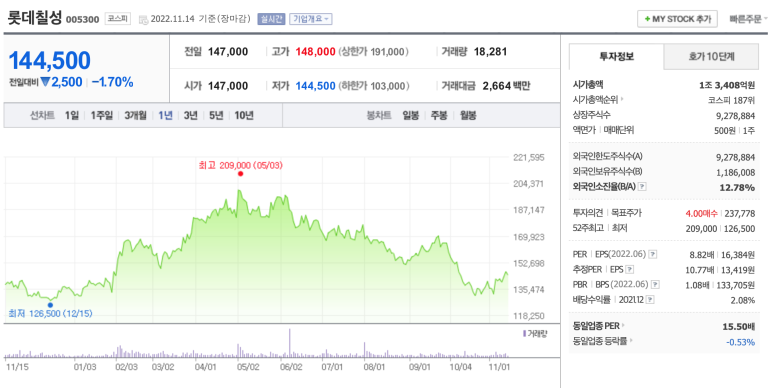Open the 투자정보 tab

[x=616, y=57]
